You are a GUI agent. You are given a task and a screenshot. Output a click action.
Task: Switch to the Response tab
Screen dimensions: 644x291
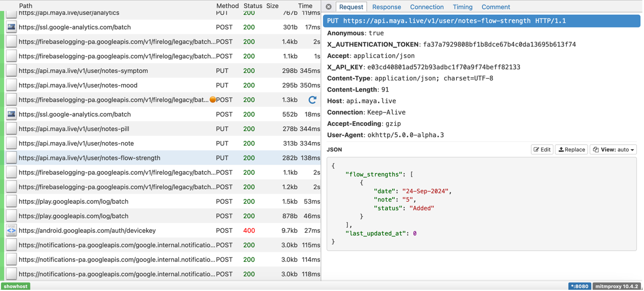(x=386, y=7)
